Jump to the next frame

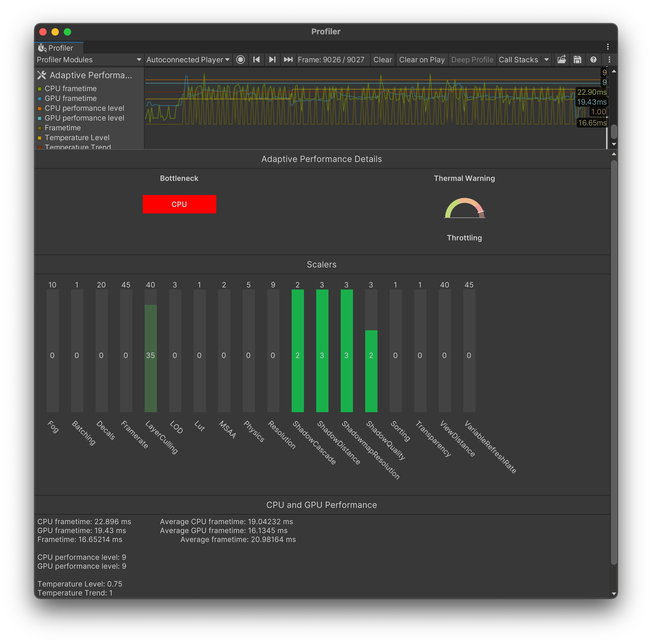pos(272,59)
